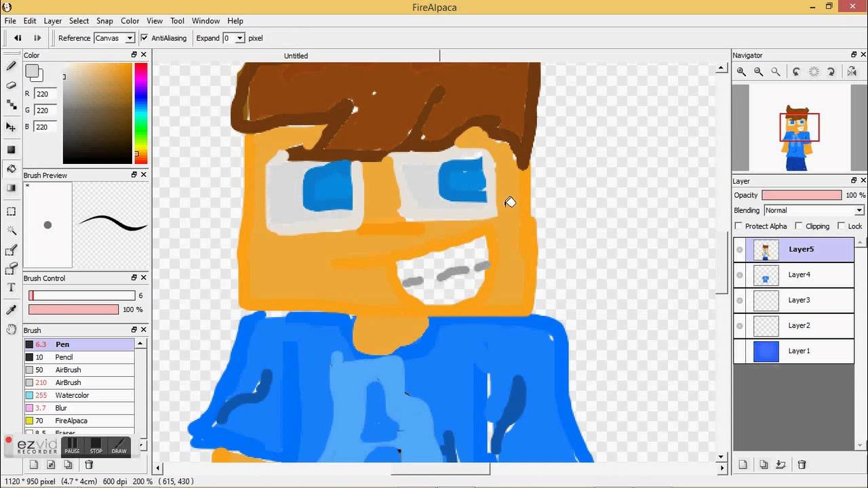Select the Watercolor brush in list

pyautogui.click(x=79, y=395)
